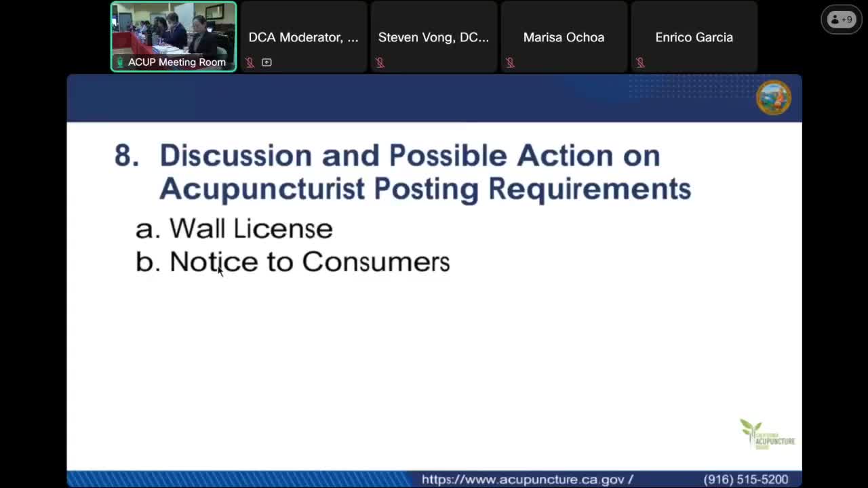This screenshot has width=868, height=488.
Task: Click the muted mic icon on Steven Vong tile
Action: coord(380,62)
